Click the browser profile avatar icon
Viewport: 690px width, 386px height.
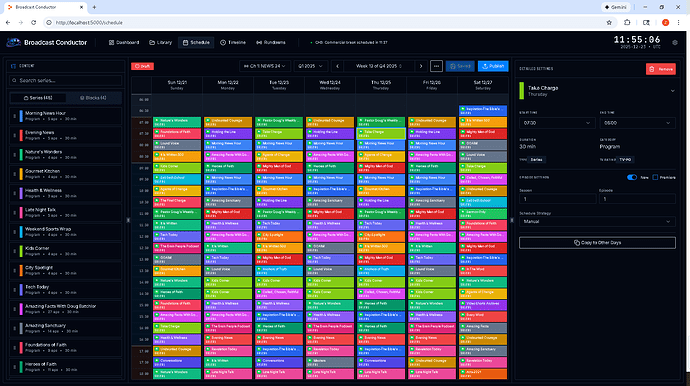[665, 22]
